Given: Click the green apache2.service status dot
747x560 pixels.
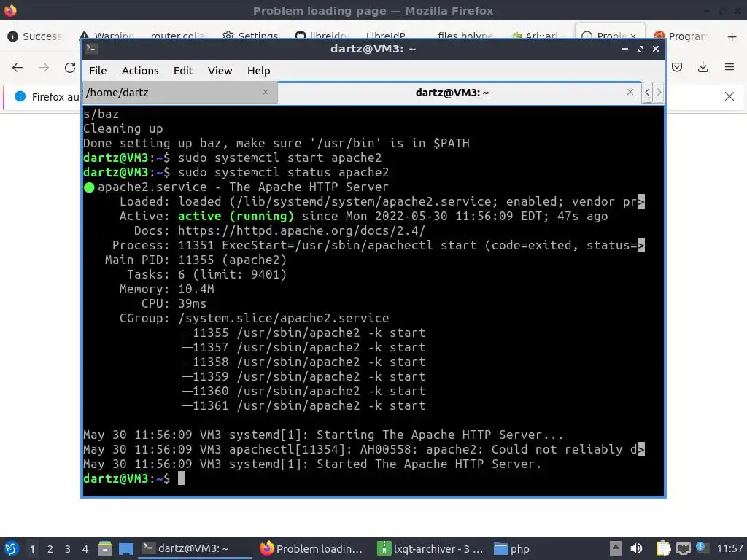Looking at the screenshot, I should tap(89, 187).
